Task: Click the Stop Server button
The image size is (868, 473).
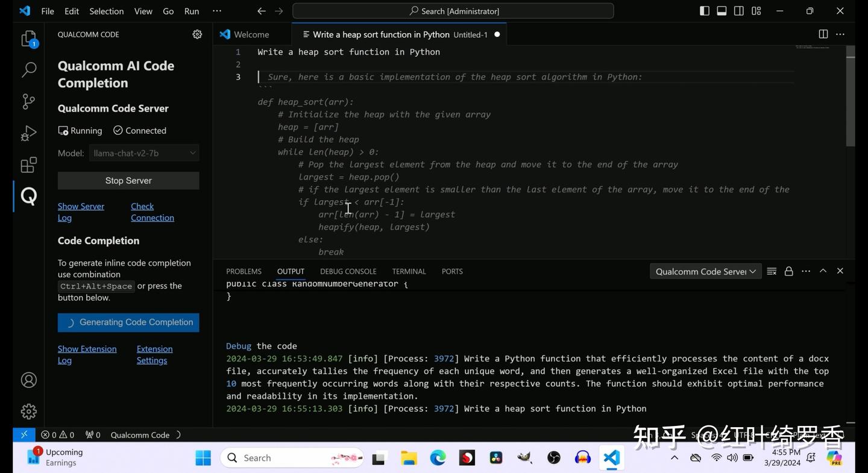Action: [128, 181]
